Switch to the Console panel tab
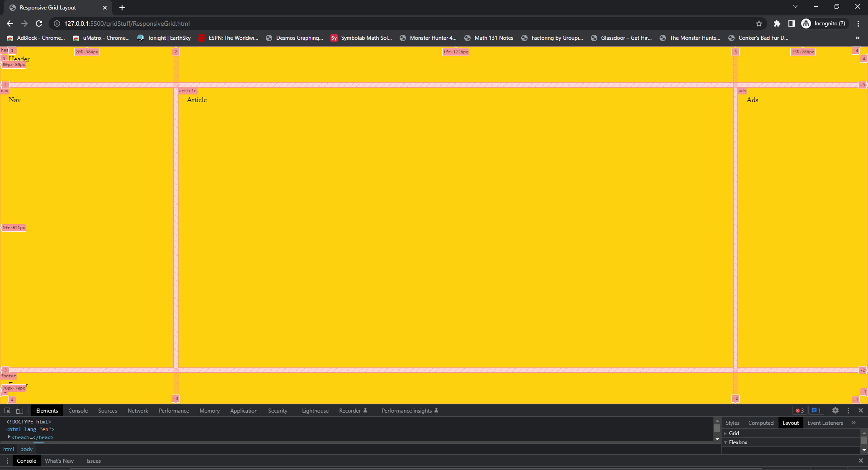The image size is (868, 470). [78, 411]
